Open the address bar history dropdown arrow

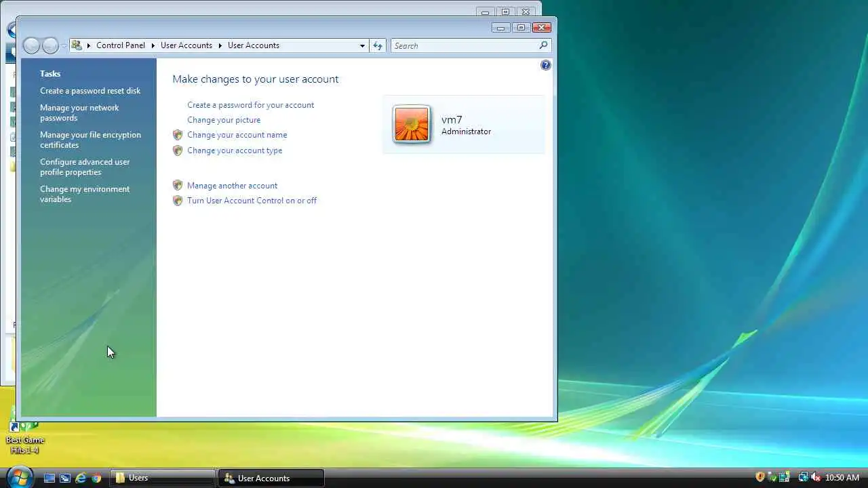(362, 45)
